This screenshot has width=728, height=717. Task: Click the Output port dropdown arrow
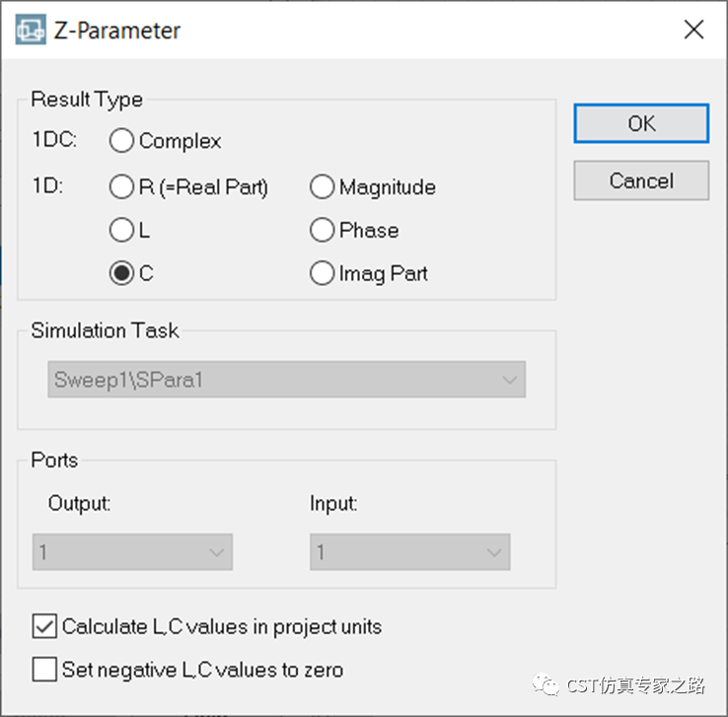pos(217,552)
